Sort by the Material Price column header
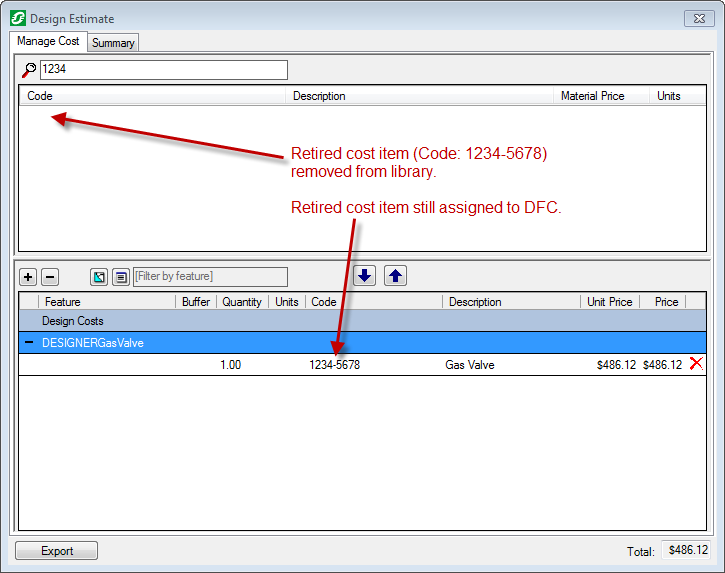Screen dimensions: 725x573 click(592, 96)
